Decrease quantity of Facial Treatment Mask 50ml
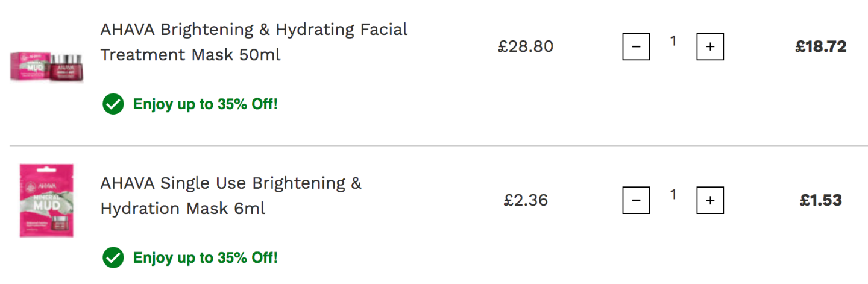This screenshot has width=868, height=284. click(636, 46)
